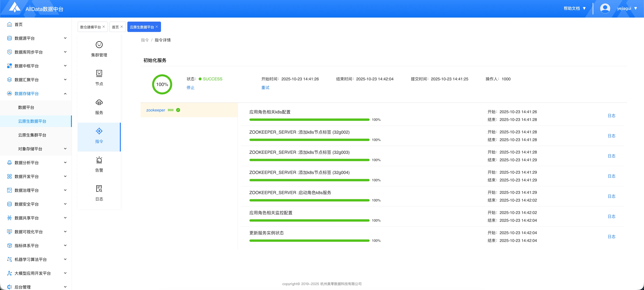
Task: Click the user avatar icon
Action: click(x=605, y=8)
